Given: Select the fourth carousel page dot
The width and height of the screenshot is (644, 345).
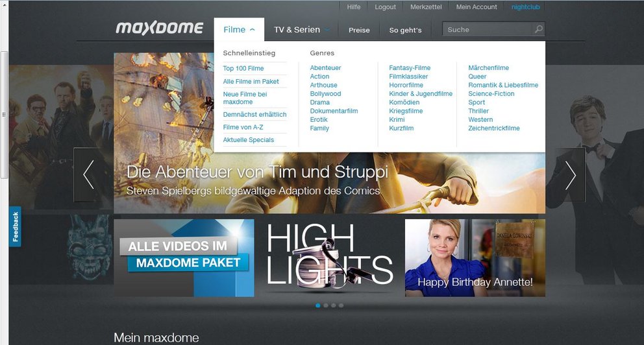Looking at the screenshot, I should tap(341, 305).
